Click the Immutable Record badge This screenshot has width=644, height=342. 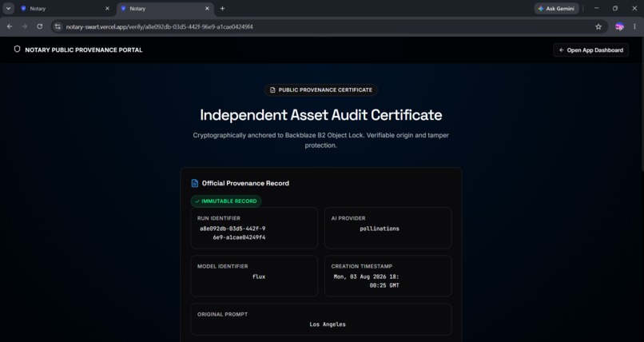tap(226, 201)
